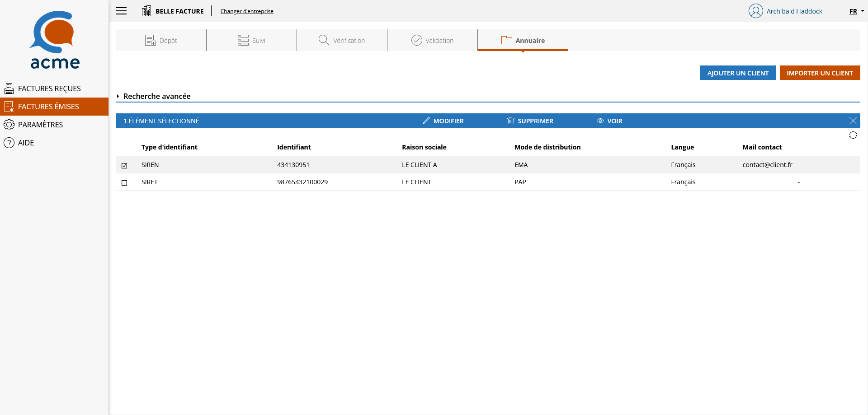
Task: Click identifier 98765432100029 cell
Action: [x=302, y=182]
